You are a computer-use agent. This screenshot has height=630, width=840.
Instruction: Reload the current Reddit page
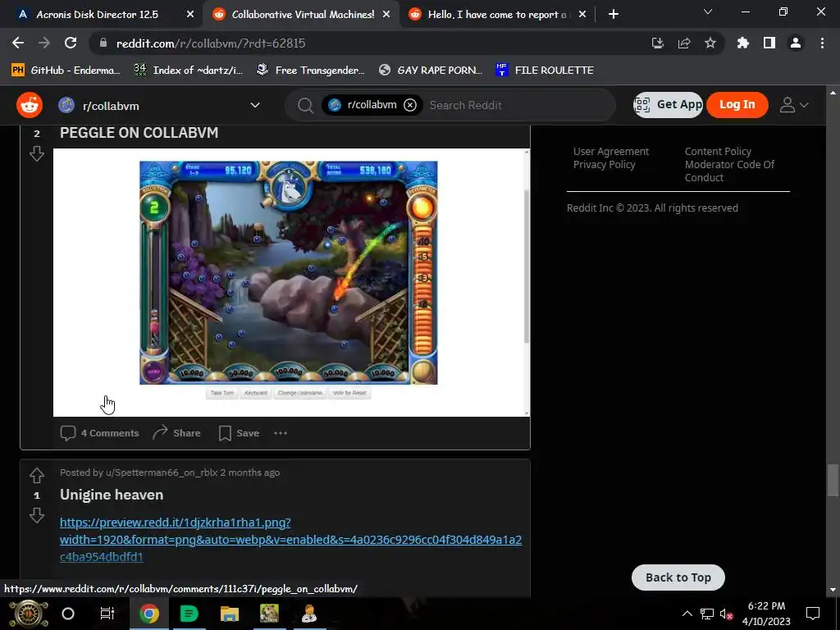coord(71,43)
